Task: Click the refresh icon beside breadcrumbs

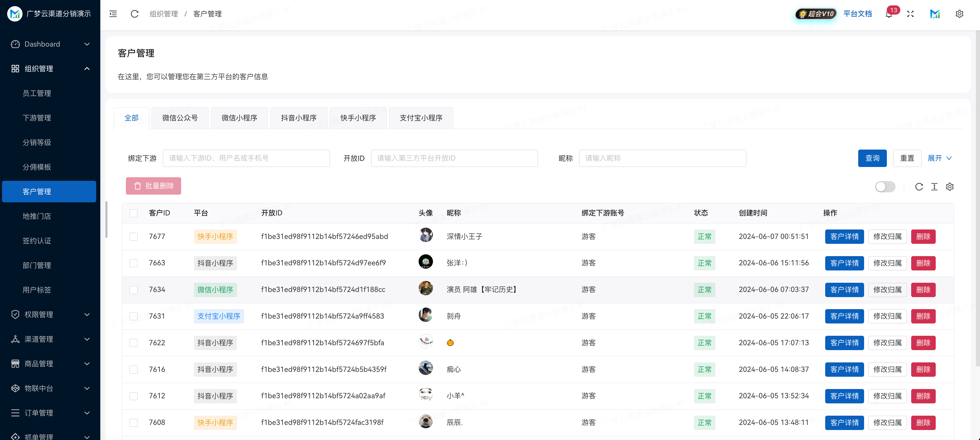Action: tap(134, 14)
